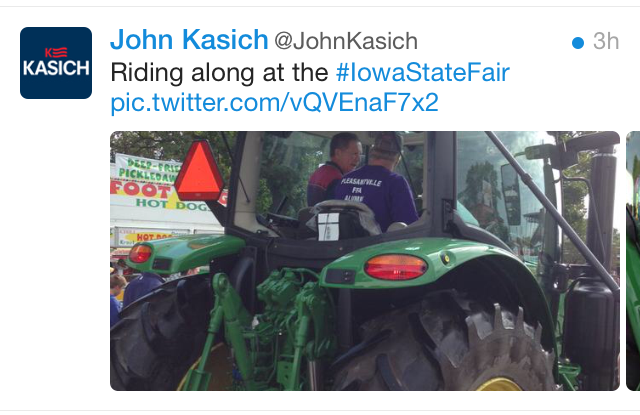Open the second photo partially visible at the edge

tap(633, 261)
